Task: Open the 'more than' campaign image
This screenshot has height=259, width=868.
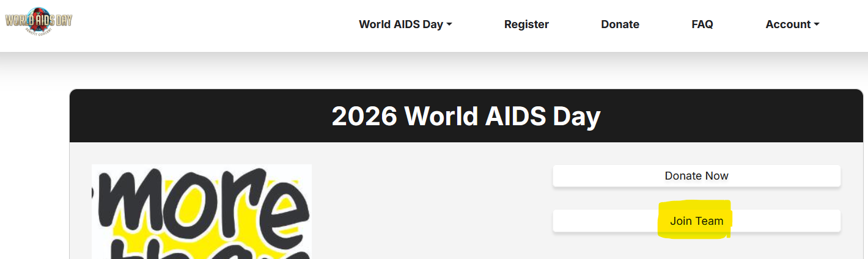Action: [x=202, y=211]
